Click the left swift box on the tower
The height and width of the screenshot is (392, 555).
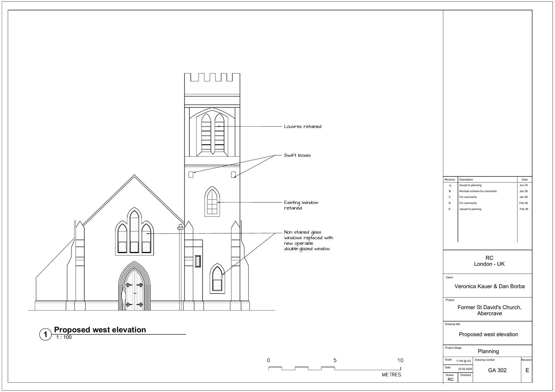[x=191, y=175]
